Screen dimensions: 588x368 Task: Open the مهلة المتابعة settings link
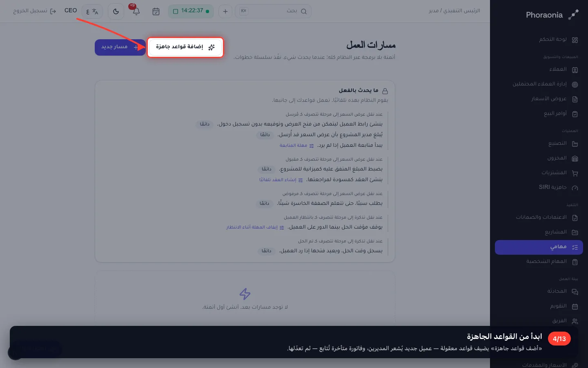296,146
